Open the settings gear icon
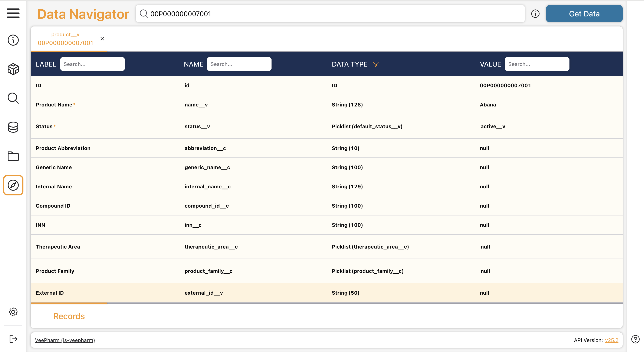 pyautogui.click(x=13, y=312)
